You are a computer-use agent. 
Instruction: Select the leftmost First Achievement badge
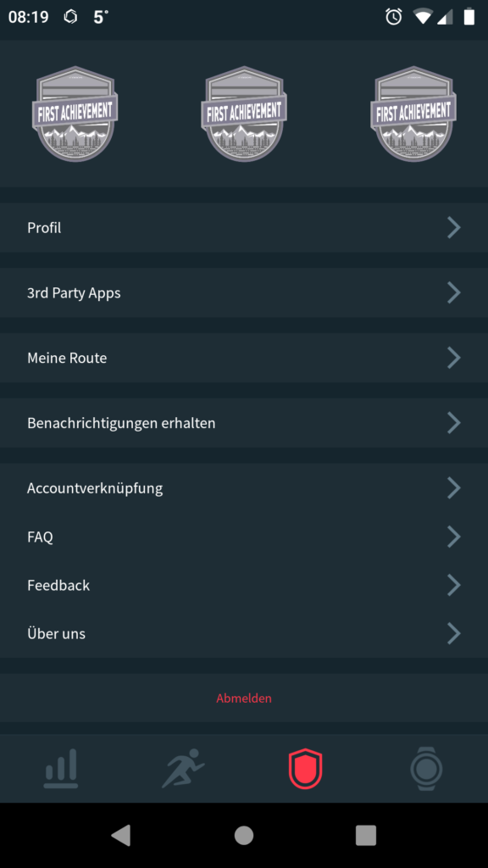[x=75, y=114]
